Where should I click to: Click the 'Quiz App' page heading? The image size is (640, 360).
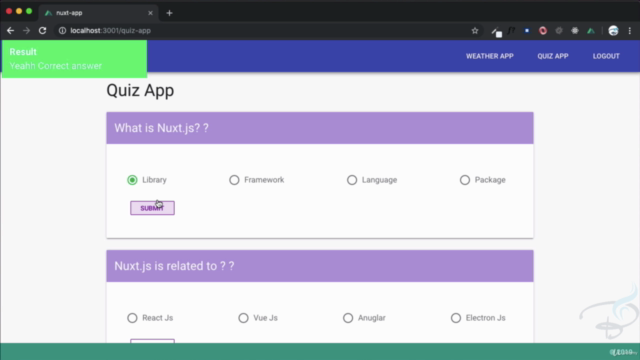coord(140,91)
